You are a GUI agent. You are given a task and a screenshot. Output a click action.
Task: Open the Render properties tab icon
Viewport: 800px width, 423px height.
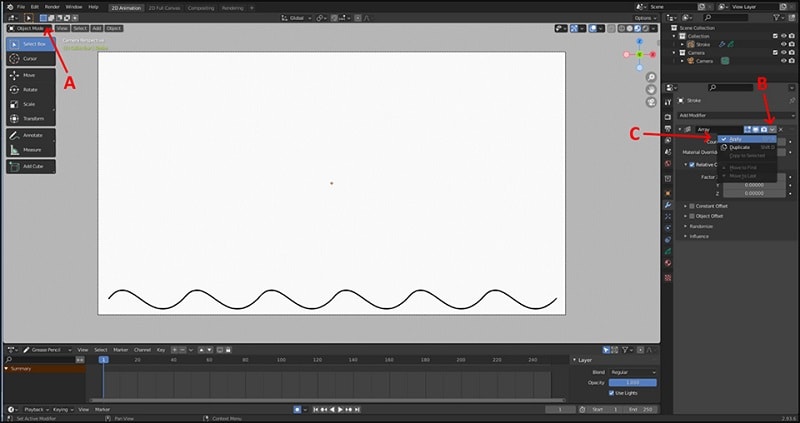(x=668, y=117)
